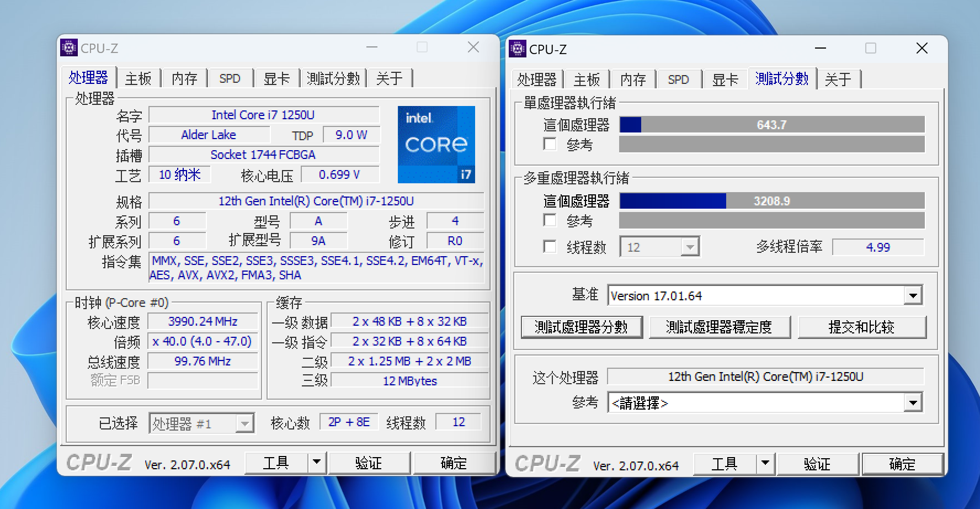Open the SPD tab in right window
980x509 pixels.
tap(678, 79)
